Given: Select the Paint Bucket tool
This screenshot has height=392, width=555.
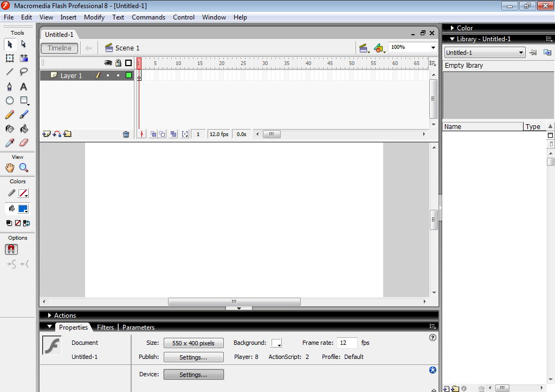Looking at the screenshot, I should coord(24,128).
